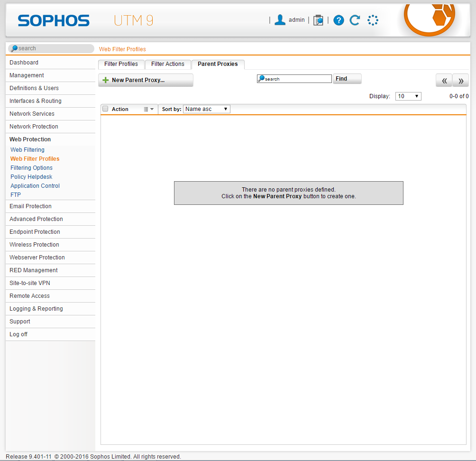
Task: Click the 'no parent proxies defined' message
Action: [x=288, y=193]
